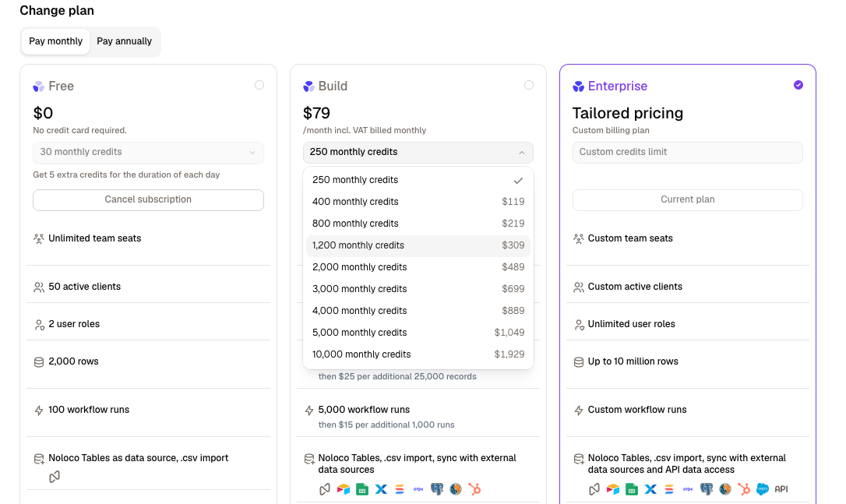This screenshot has height=504, width=846.
Task: Click team seats icon in Free plan
Action: pyautogui.click(x=39, y=238)
